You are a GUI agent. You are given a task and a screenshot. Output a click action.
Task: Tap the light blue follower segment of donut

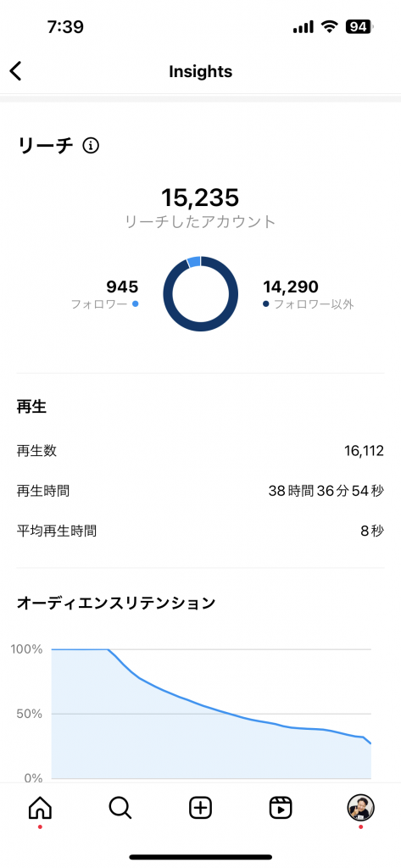tap(194, 261)
